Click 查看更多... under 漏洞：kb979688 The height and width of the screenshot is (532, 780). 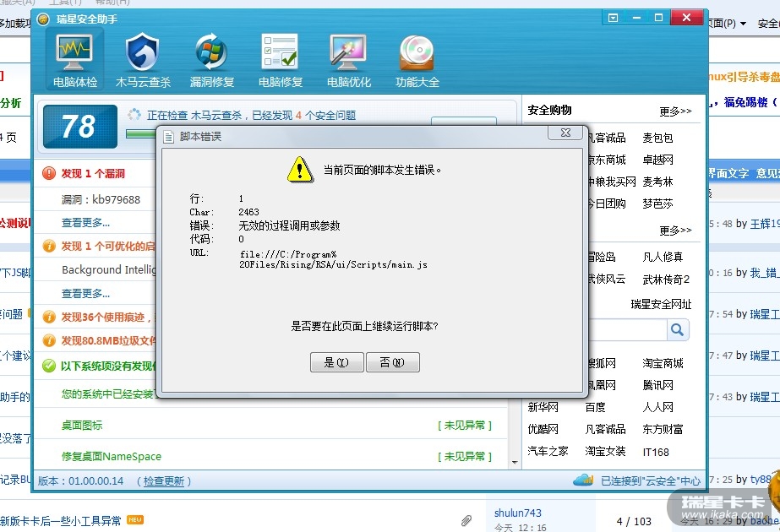coord(85,223)
